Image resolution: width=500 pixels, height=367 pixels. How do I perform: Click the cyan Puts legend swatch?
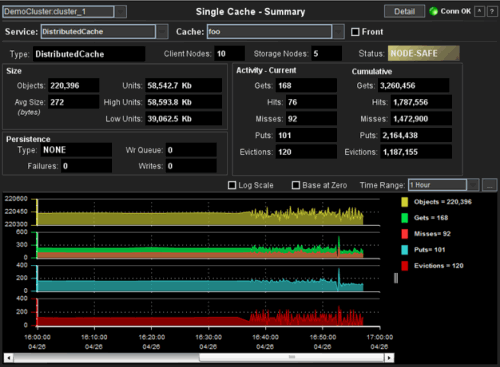(x=404, y=250)
